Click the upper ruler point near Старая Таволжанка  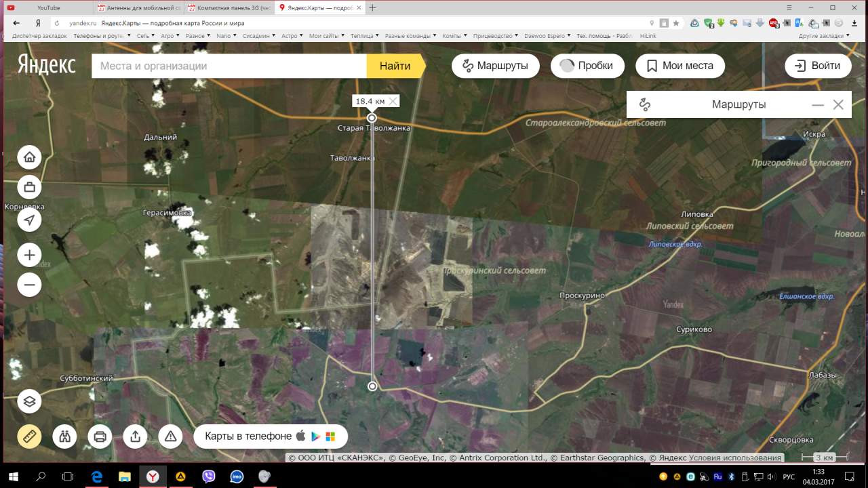point(372,118)
